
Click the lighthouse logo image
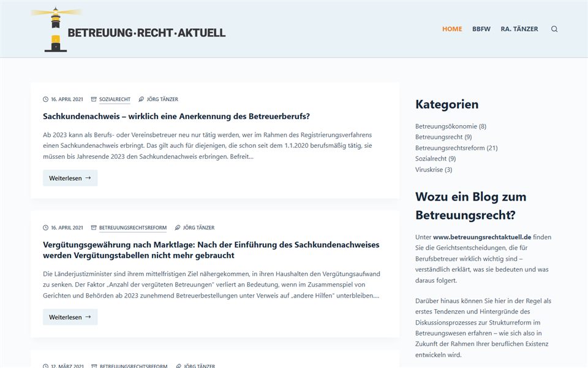click(x=56, y=29)
